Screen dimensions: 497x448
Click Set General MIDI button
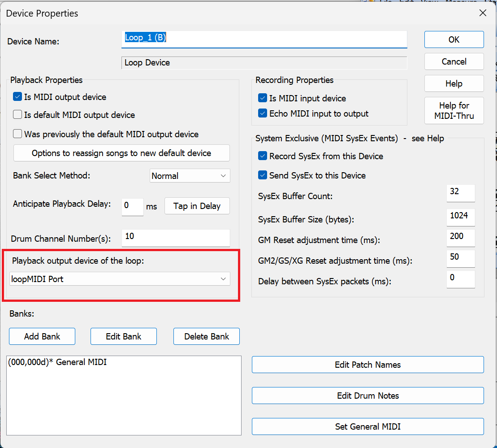pos(367,426)
